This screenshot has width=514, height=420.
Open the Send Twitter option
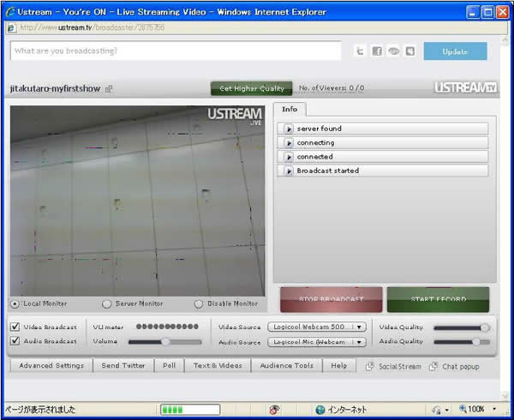coord(123,366)
